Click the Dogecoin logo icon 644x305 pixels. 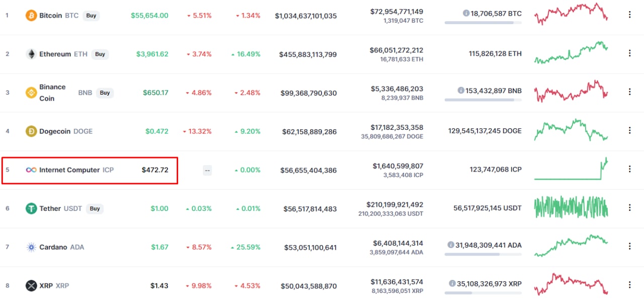coord(31,131)
